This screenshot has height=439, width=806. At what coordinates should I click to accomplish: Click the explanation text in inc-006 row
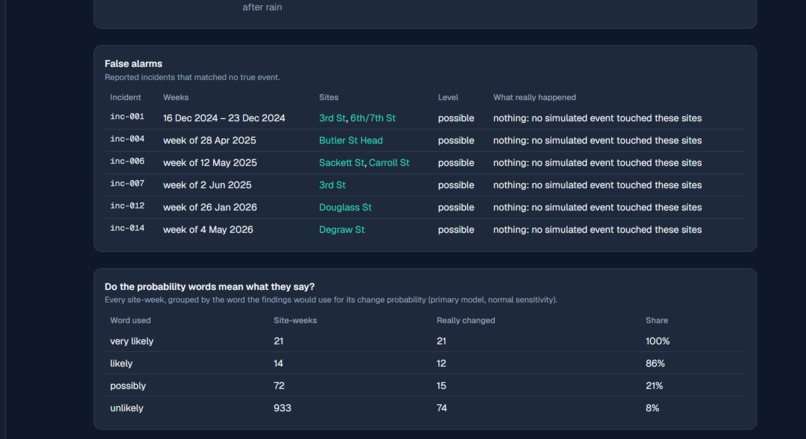click(x=597, y=162)
